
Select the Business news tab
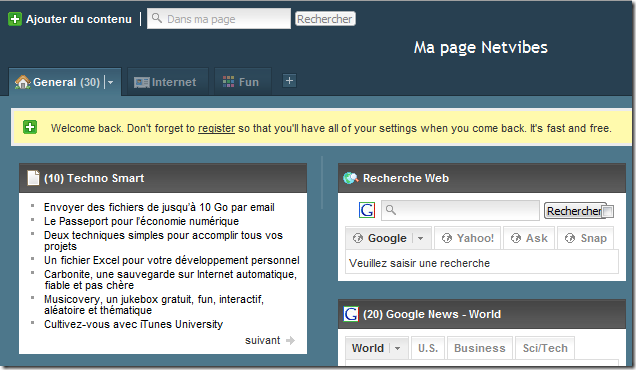coord(480,348)
